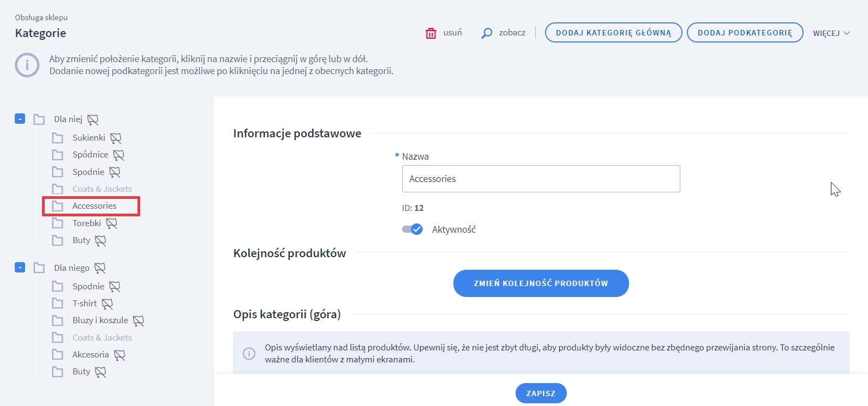Screen dimensions: 868x406
Task: Click the red trash delete icon
Action: 431,33
